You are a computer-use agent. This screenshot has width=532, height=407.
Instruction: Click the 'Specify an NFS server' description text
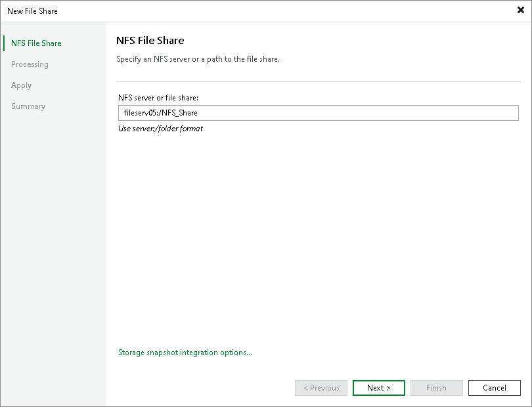tap(198, 59)
